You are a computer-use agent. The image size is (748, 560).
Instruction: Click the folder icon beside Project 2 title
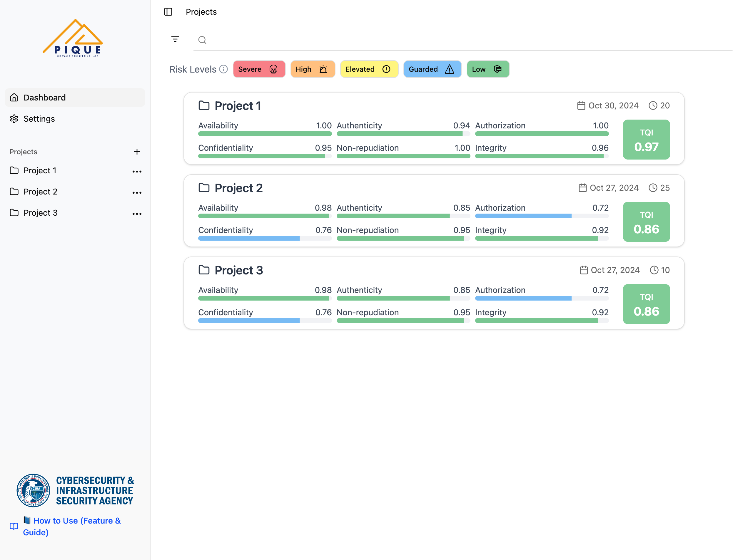204,187
